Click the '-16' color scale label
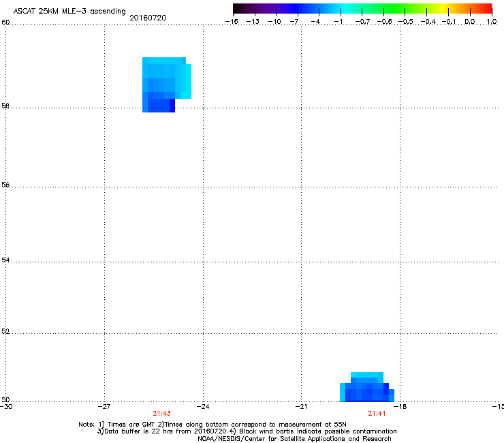This screenshot has height=443, width=504. click(232, 22)
